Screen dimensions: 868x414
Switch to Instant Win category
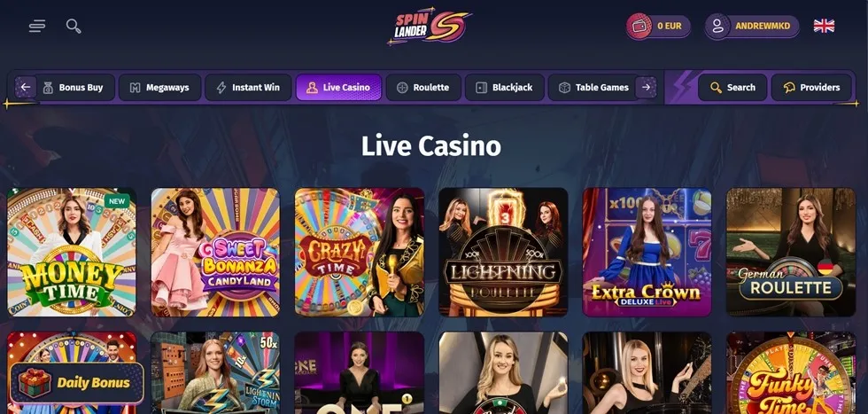[x=248, y=88]
